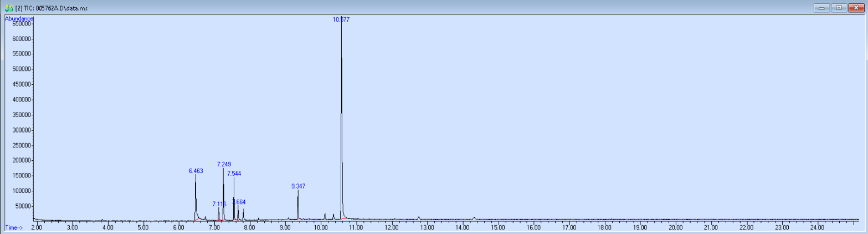Image resolution: width=868 pixels, height=234 pixels.
Task: Select the 6.463 peak label
Action: click(196, 171)
